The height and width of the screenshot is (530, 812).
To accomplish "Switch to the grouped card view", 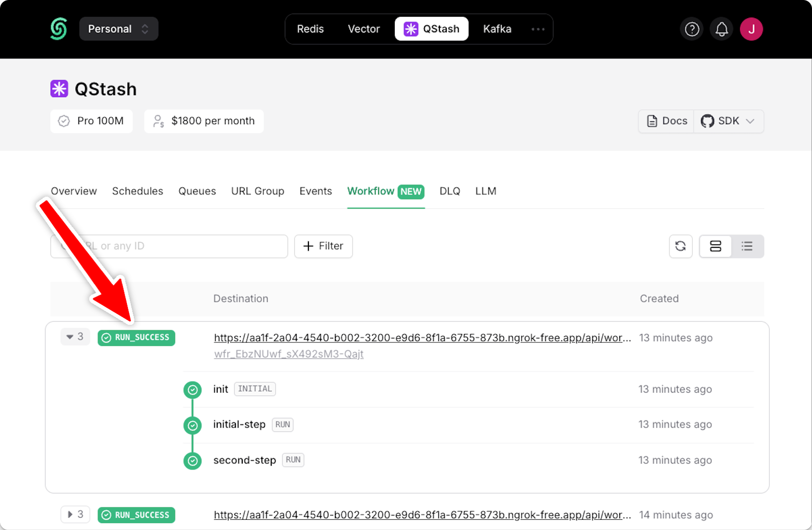I will click(x=715, y=246).
